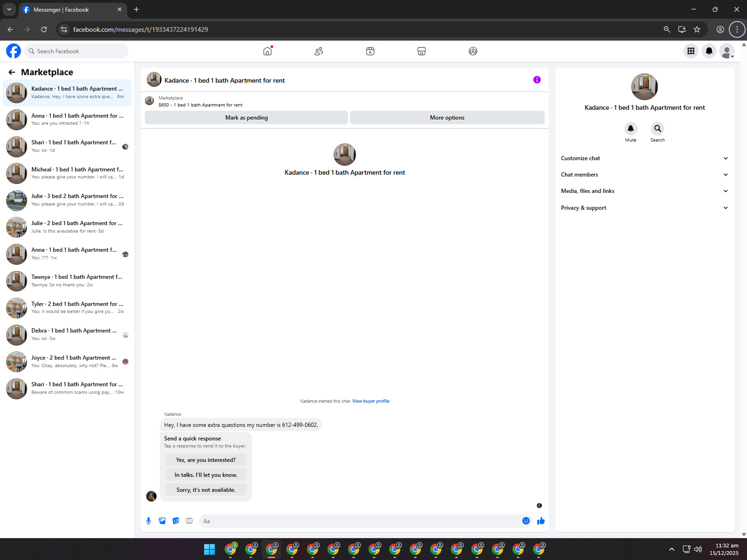This screenshot has width=747, height=560.
Task: Click the back arrow beside Marketplace
Action: pyautogui.click(x=12, y=72)
